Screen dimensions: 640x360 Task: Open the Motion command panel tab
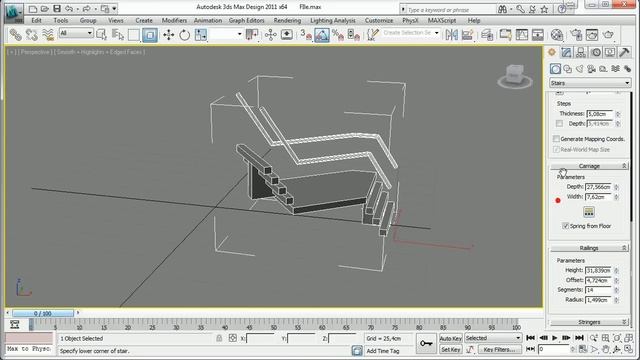click(x=596, y=52)
